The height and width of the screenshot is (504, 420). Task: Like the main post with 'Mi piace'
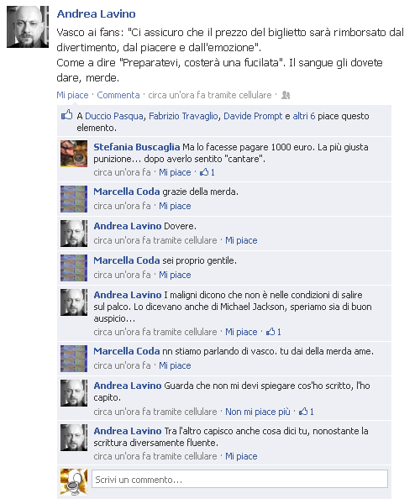(72, 95)
